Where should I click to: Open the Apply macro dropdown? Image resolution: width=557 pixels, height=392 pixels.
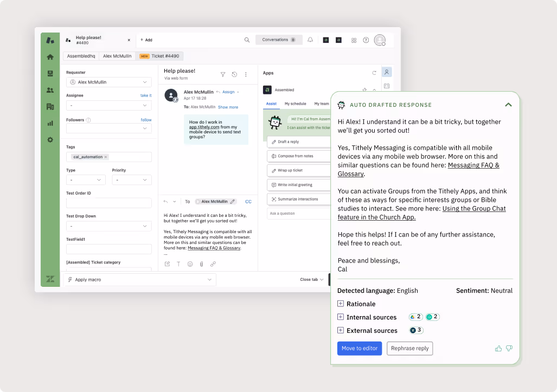(140, 279)
